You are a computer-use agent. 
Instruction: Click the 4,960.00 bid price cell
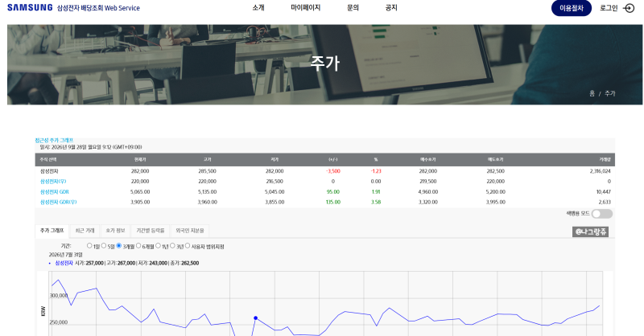pos(428,192)
